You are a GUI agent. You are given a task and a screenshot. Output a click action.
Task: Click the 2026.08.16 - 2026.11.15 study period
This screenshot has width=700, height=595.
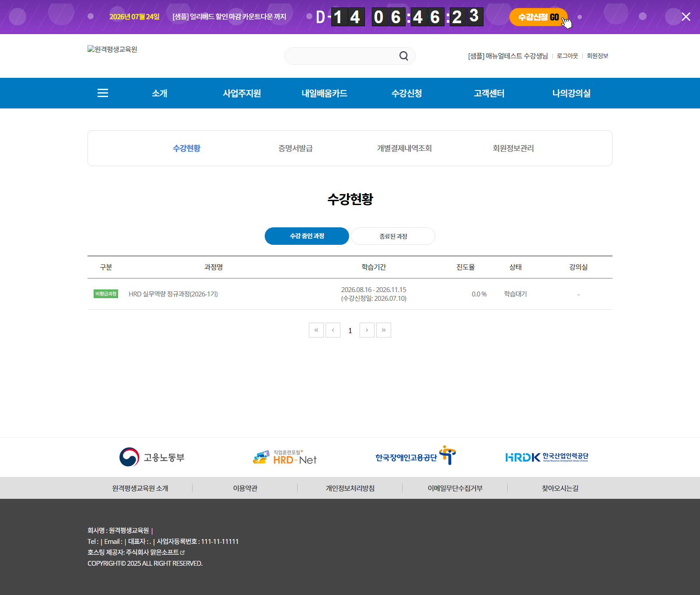[x=374, y=290]
